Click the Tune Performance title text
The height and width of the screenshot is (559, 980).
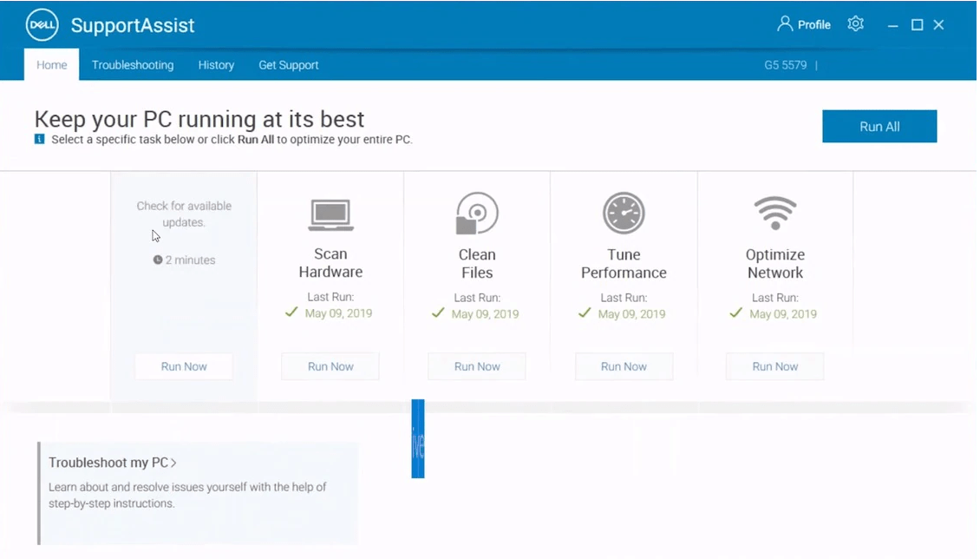[624, 263]
